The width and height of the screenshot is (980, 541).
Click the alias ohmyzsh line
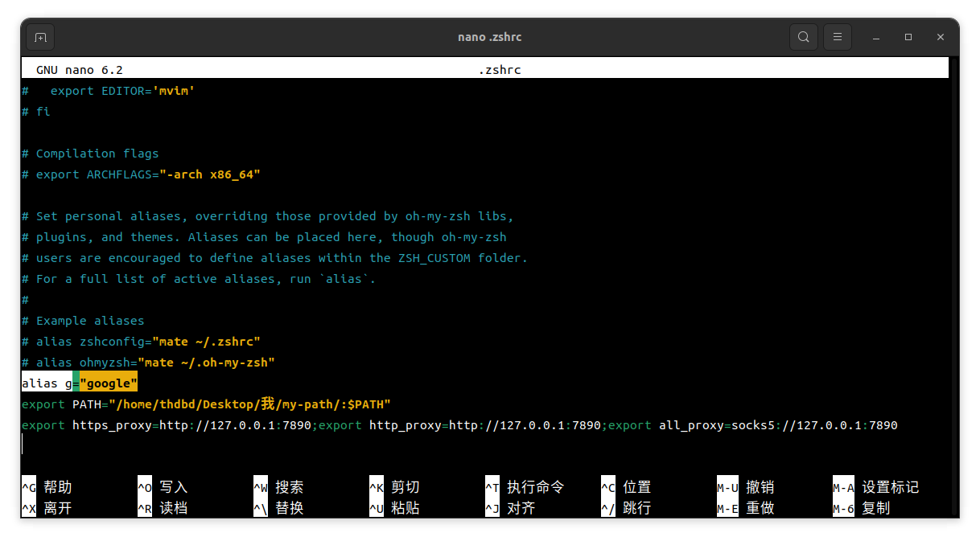pyautogui.click(x=148, y=363)
